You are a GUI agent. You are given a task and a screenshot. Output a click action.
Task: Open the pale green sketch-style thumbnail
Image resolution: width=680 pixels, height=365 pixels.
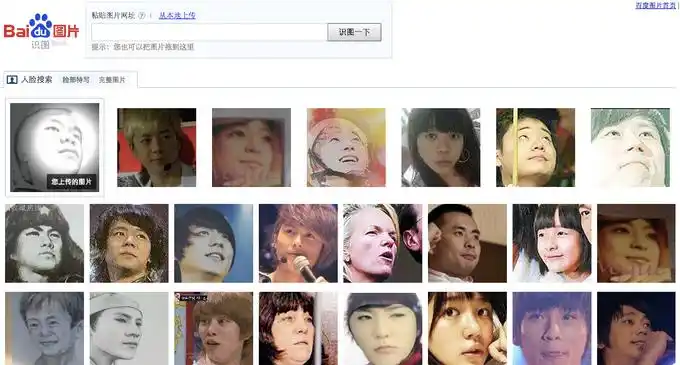click(631, 147)
